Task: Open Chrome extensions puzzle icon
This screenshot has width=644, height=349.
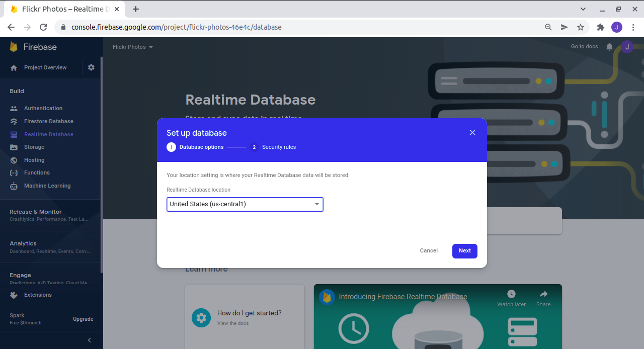Action: tap(600, 27)
